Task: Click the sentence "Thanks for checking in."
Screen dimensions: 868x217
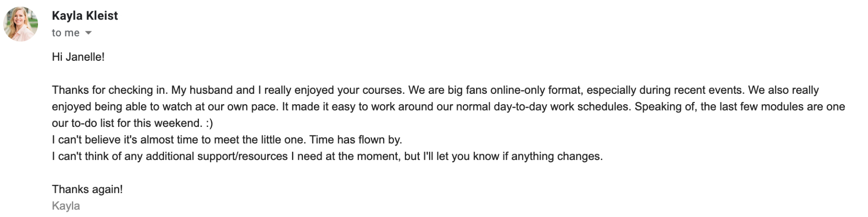Action: 110,90
